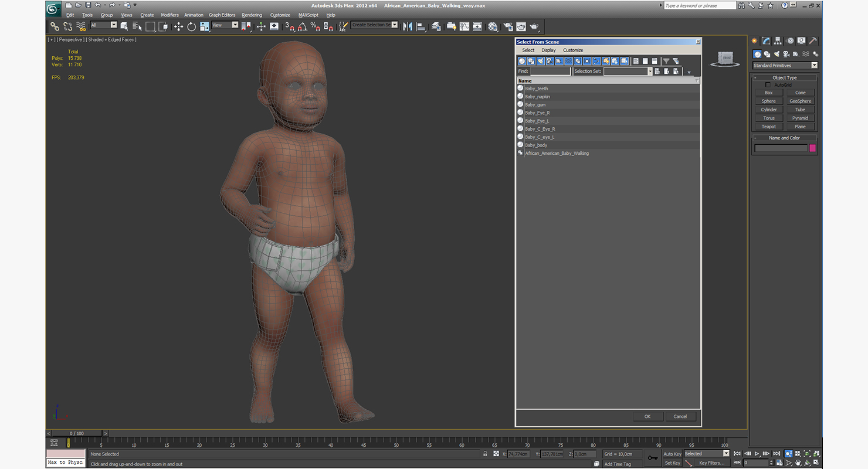
Task: Toggle Display Geometry filter in Select From Scene
Action: [x=522, y=61]
